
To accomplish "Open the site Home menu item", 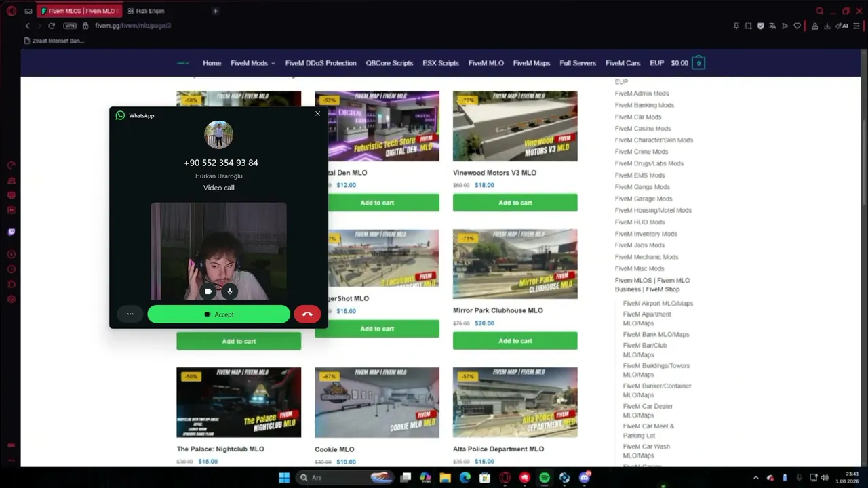I will [212, 63].
